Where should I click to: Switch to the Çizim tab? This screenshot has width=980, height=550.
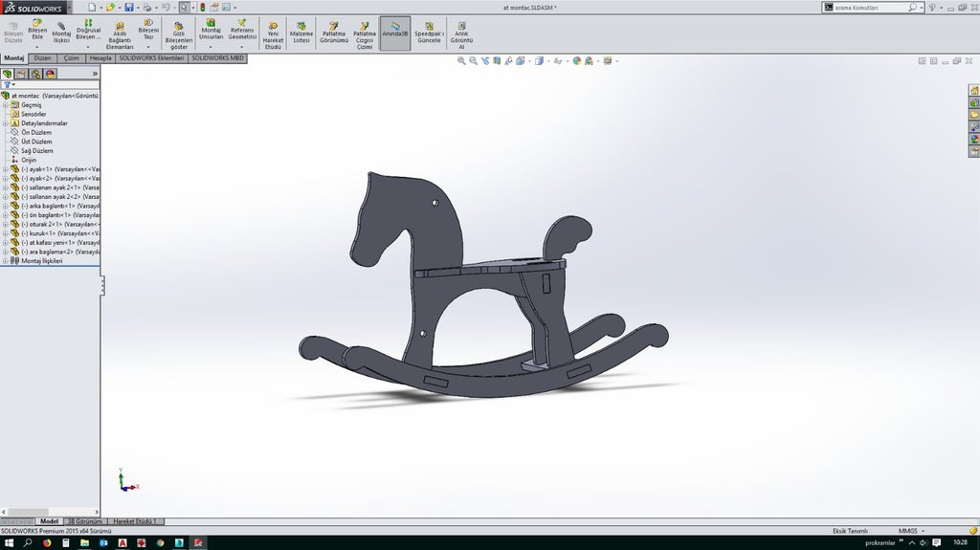pos(72,58)
